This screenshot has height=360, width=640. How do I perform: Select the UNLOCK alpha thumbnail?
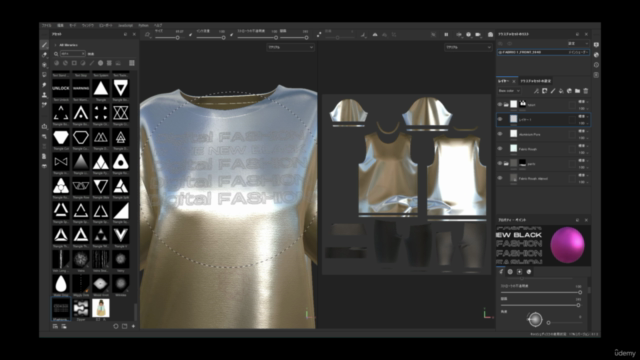61,88
